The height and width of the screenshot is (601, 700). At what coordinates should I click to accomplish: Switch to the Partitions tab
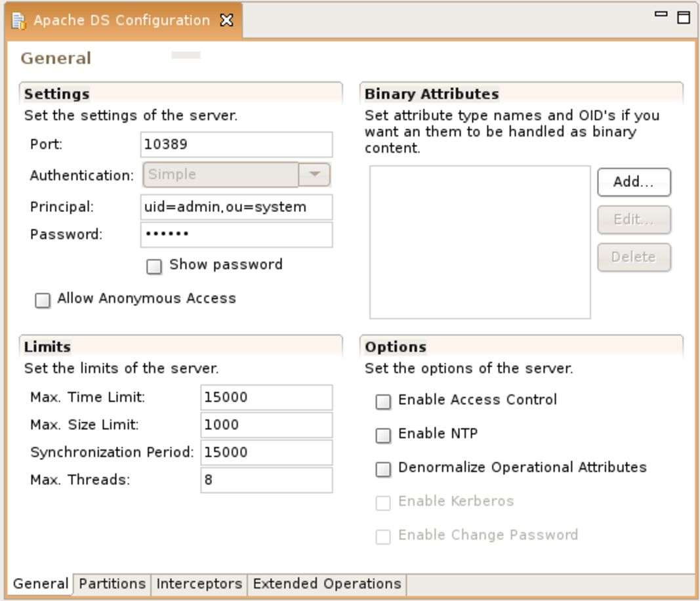point(112,584)
